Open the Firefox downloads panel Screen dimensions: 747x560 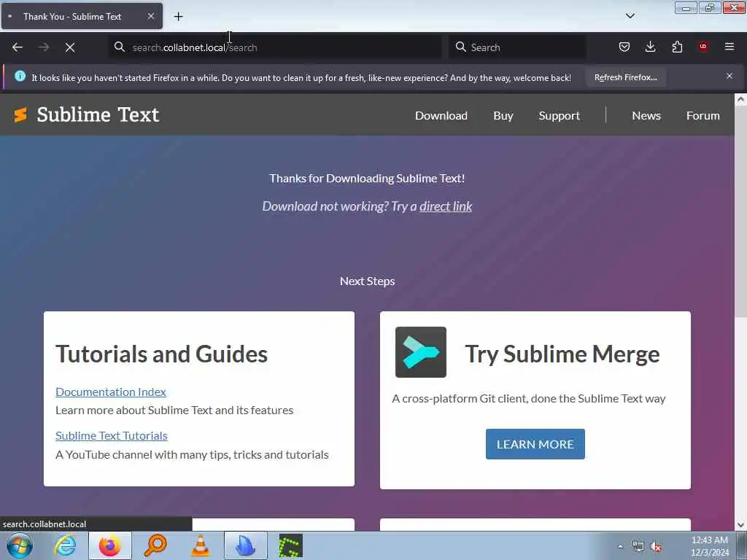pyautogui.click(x=650, y=47)
